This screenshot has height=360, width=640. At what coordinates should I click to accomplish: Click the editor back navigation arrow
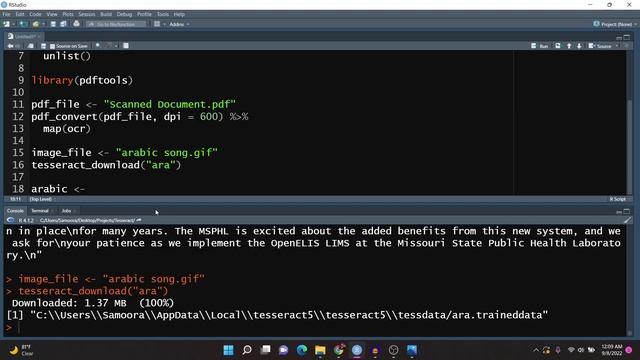pyautogui.click(x=10, y=46)
